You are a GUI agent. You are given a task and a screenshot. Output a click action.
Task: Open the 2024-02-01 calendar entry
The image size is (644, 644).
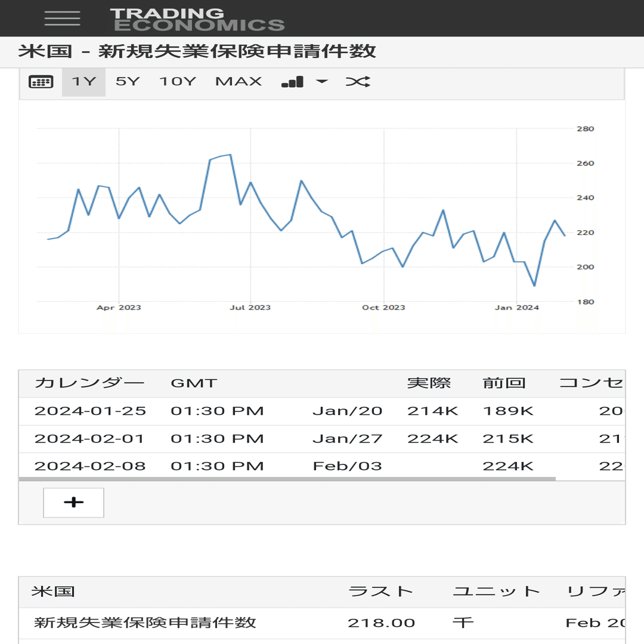click(322, 439)
